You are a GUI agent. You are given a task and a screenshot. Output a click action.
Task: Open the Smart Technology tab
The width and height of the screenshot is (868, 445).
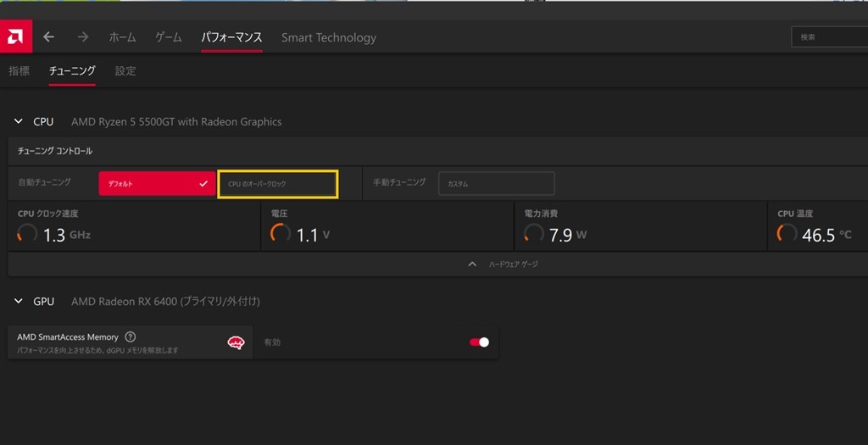(x=329, y=37)
